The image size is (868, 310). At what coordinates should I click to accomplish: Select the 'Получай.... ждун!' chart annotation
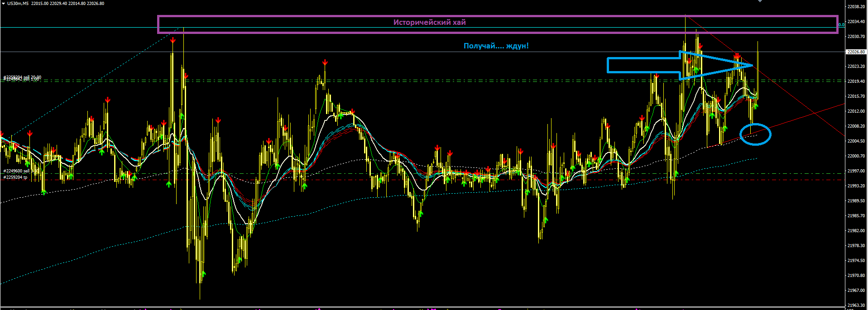(496, 46)
